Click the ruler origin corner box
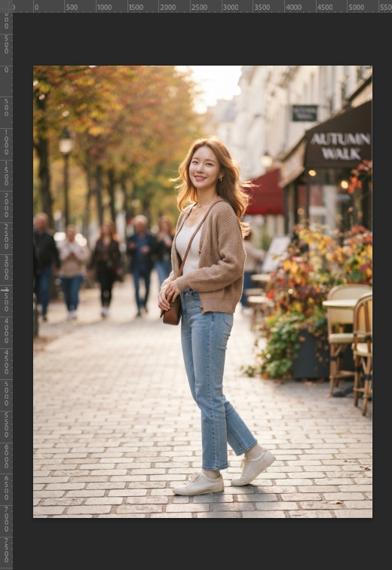Screen dimensions: 392x570 (6, 6)
